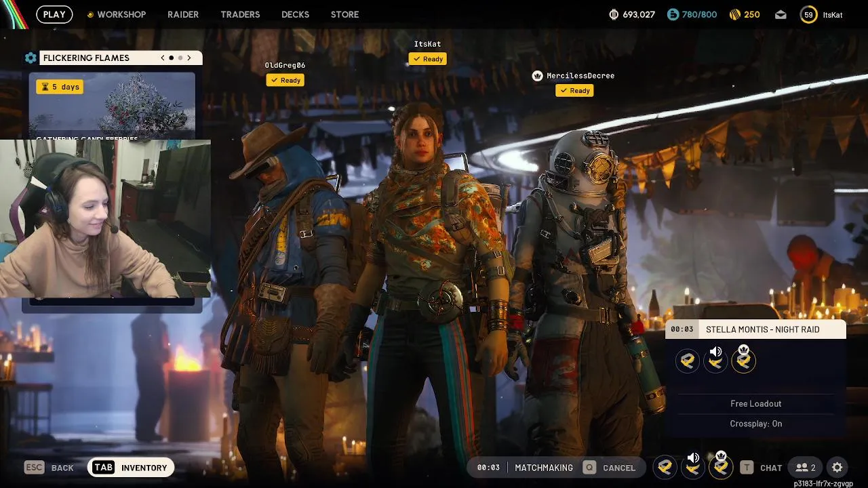
Task: Open the PLAY tab
Action: pos(54,14)
